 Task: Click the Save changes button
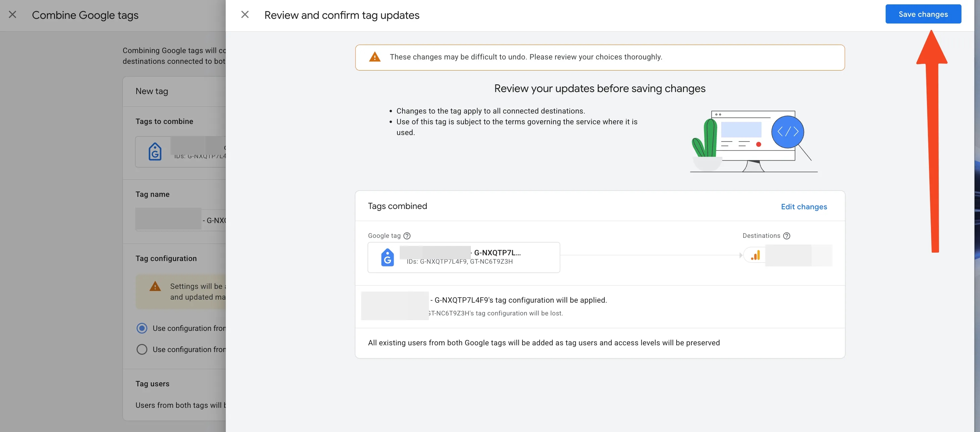[x=923, y=14]
